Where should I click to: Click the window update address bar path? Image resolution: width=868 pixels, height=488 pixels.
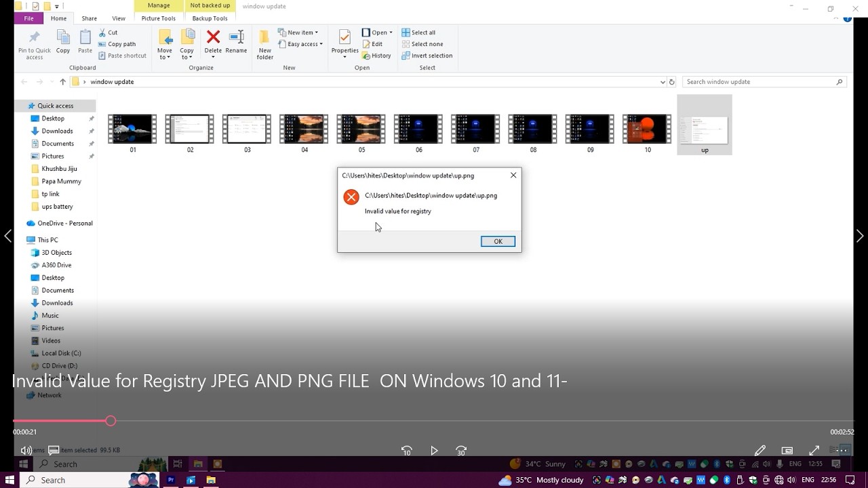(112, 81)
